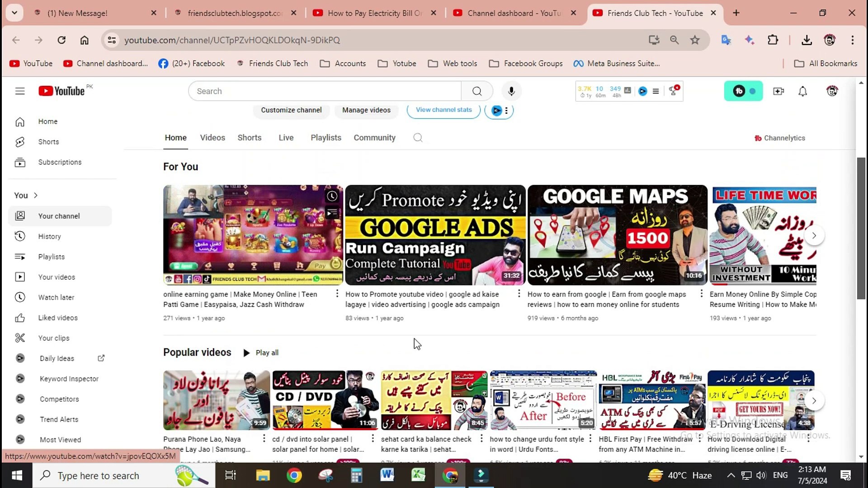This screenshot has height=488, width=868.
Task: Open the Watch later sidebar icon
Action: [20, 297]
